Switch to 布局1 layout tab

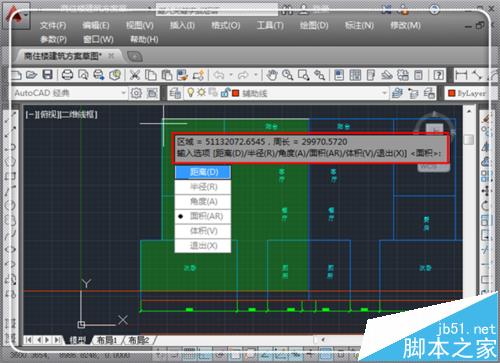coord(107,340)
